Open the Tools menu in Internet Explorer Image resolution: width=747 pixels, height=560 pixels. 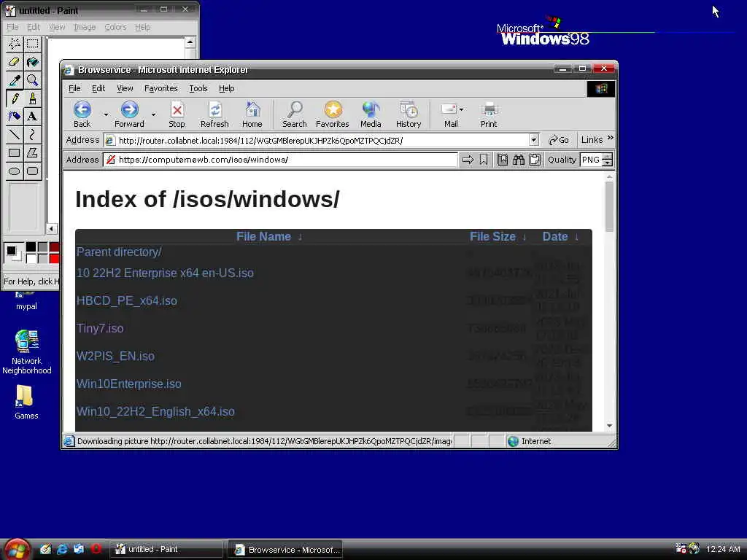(198, 88)
